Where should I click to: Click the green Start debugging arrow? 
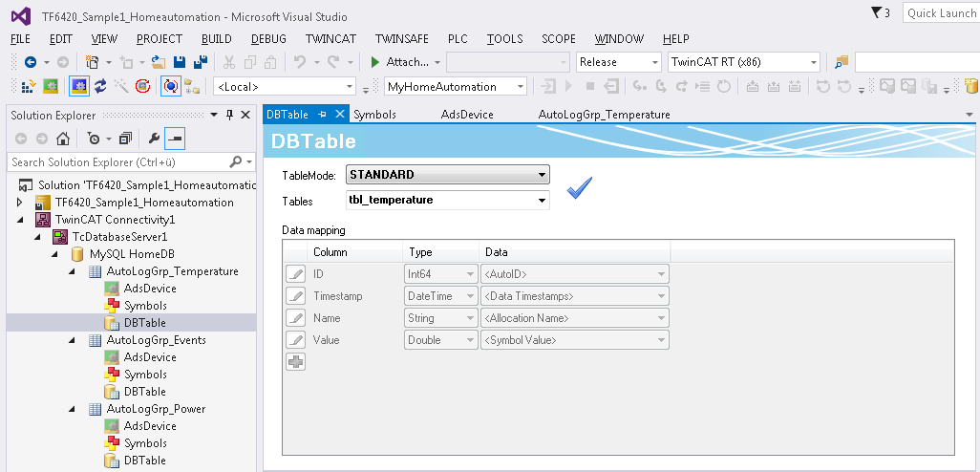click(x=375, y=62)
